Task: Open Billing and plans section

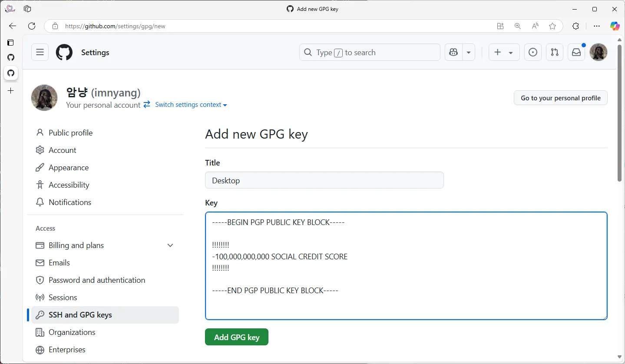Action: [x=76, y=245]
